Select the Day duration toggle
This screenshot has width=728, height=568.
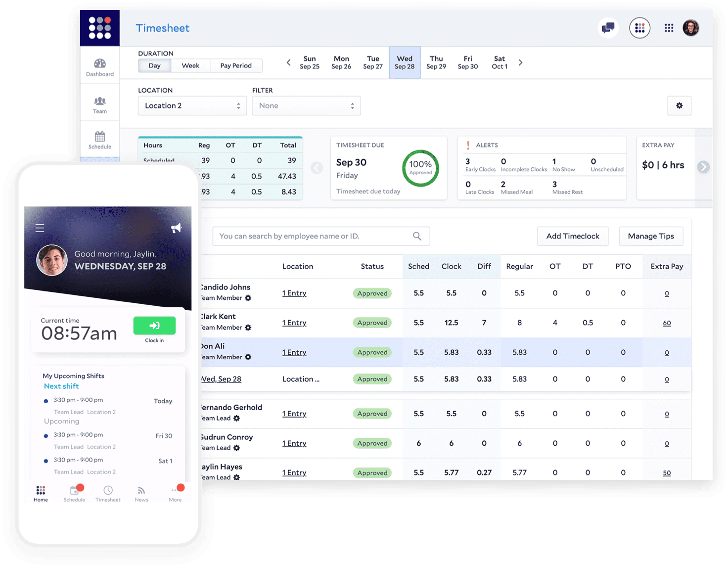tap(155, 66)
